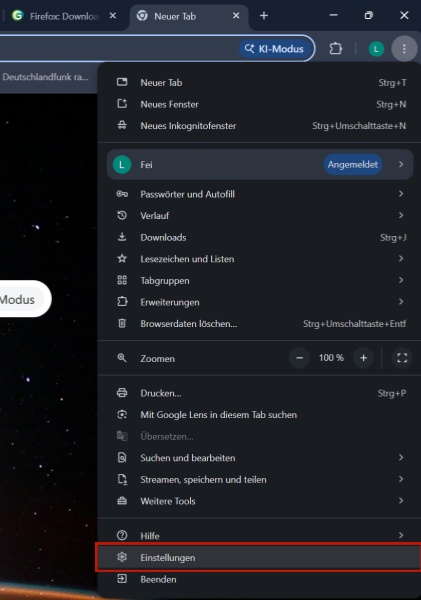Decrease zoom with minus button

coord(300,358)
